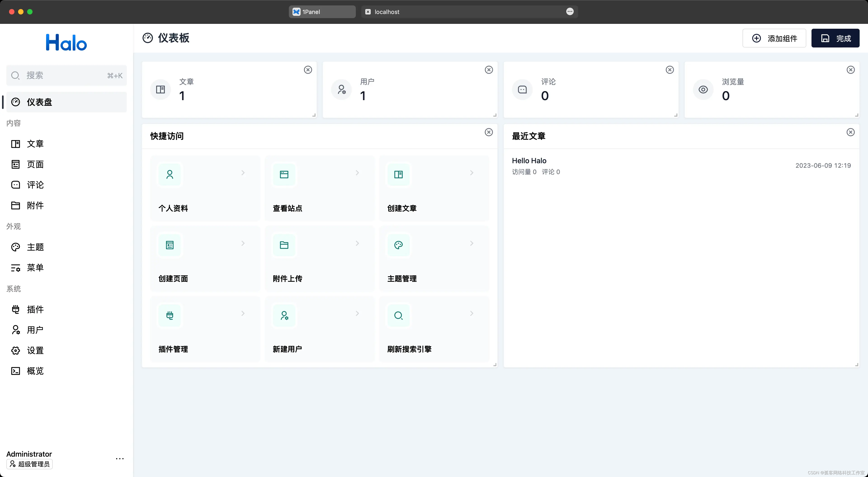The image size is (868, 477).
Task: Remove the 最近文章 recent posts widget
Action: point(850,132)
